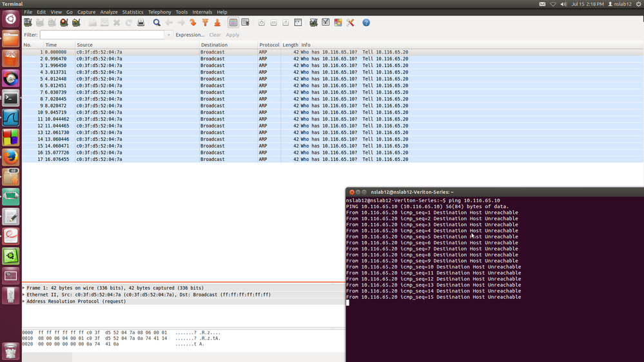Click the display filter input field
The width and height of the screenshot is (644, 362).
point(102,35)
